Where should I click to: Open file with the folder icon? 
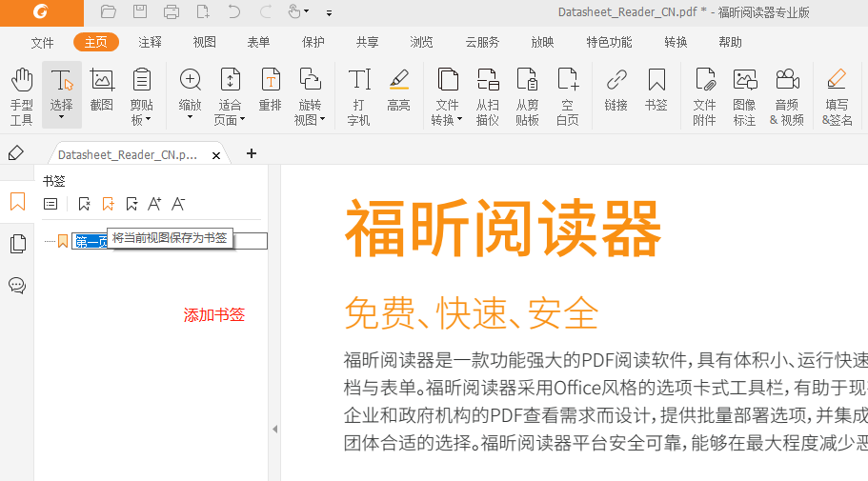pyautogui.click(x=108, y=11)
